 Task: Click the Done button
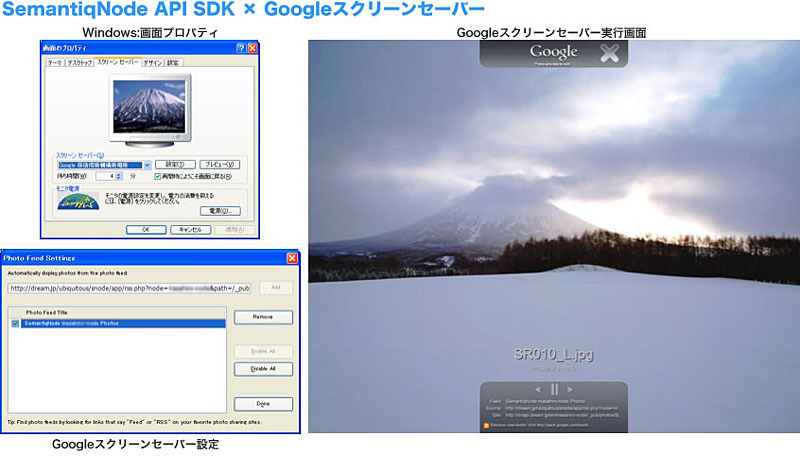(263, 404)
